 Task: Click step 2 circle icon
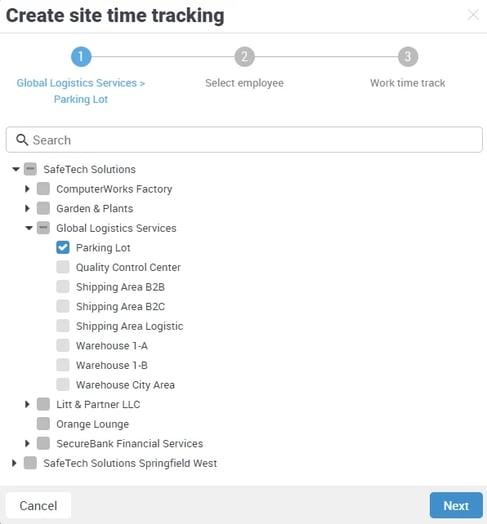(x=244, y=56)
